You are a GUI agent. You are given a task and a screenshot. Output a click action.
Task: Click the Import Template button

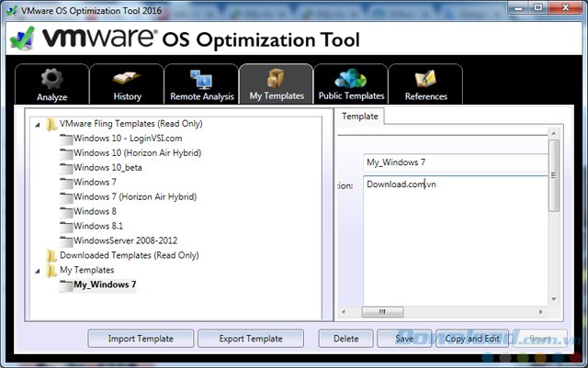pos(139,339)
